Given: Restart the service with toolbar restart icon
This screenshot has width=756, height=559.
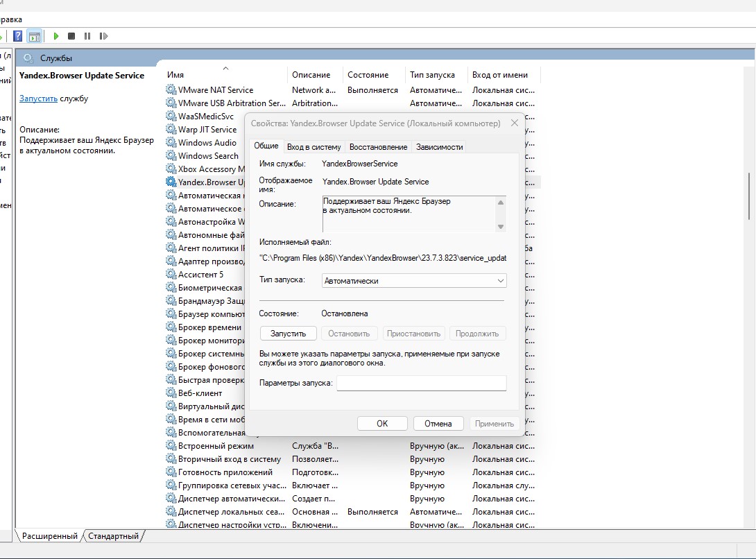Looking at the screenshot, I should [103, 36].
